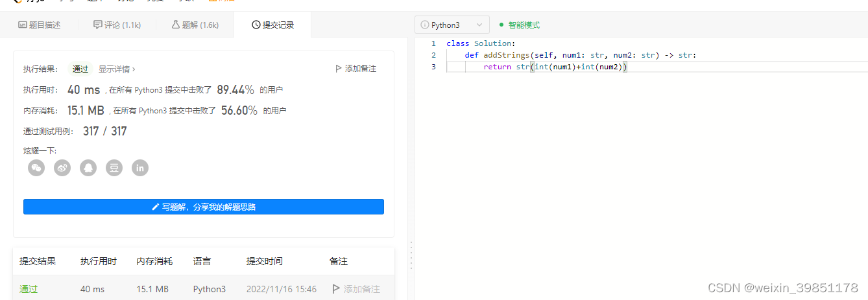Click the 15.1 MB memory value in summary
This screenshot has width=868, height=300.
click(x=86, y=110)
